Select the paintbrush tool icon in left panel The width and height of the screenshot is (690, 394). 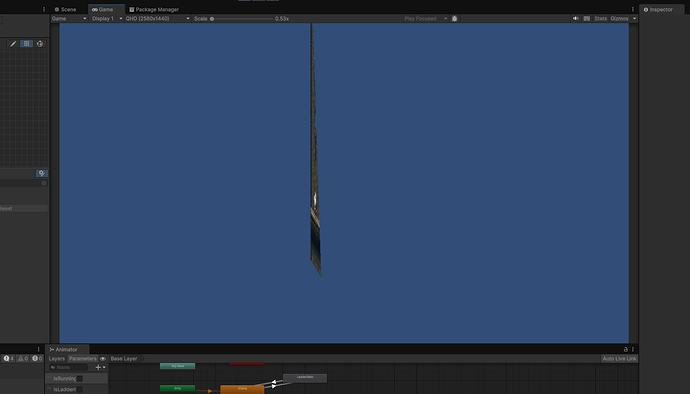pos(13,44)
